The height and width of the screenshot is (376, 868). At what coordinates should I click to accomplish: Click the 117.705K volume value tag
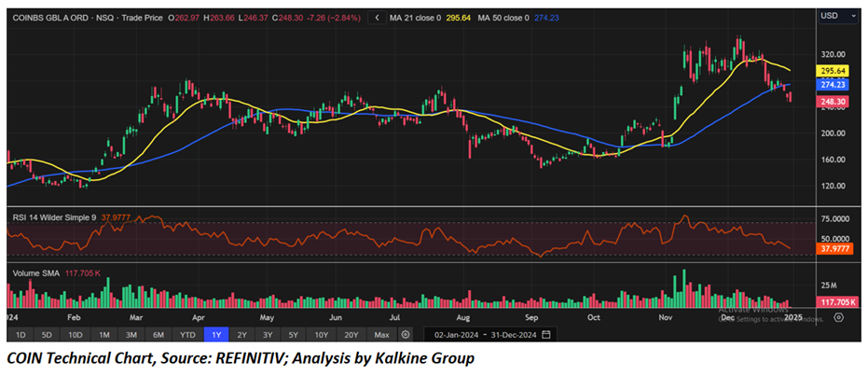pyautogui.click(x=837, y=302)
